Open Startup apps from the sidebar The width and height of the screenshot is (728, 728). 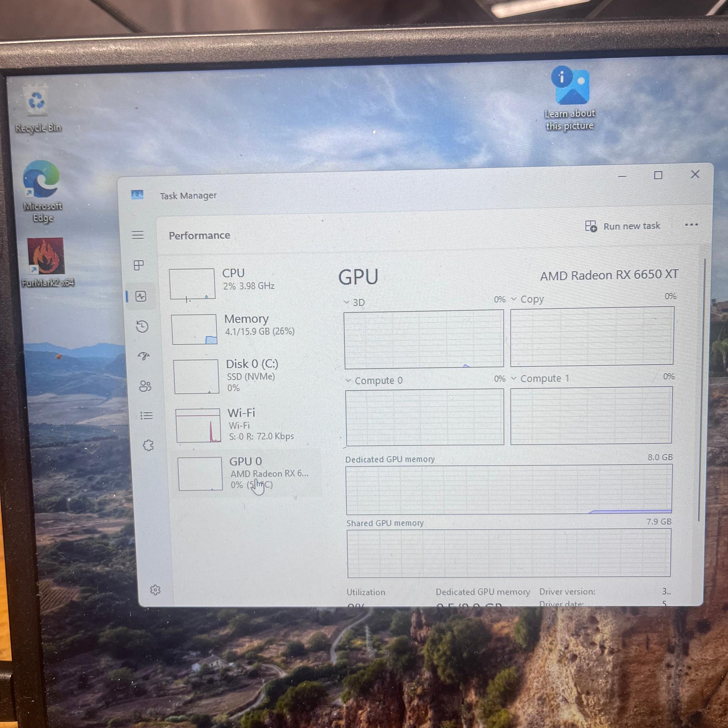tap(144, 356)
